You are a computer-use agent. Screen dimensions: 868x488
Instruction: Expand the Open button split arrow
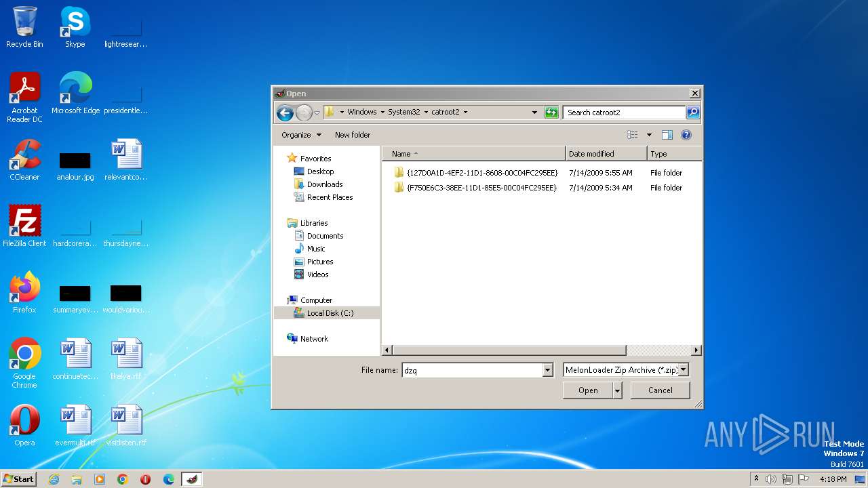point(617,390)
